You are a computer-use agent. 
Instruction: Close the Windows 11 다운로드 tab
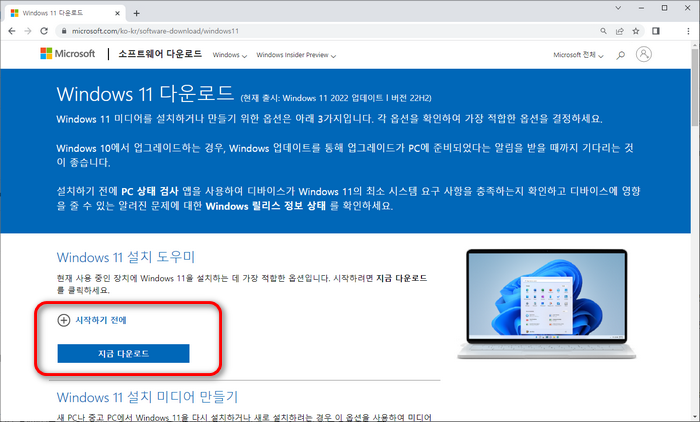click(117, 13)
